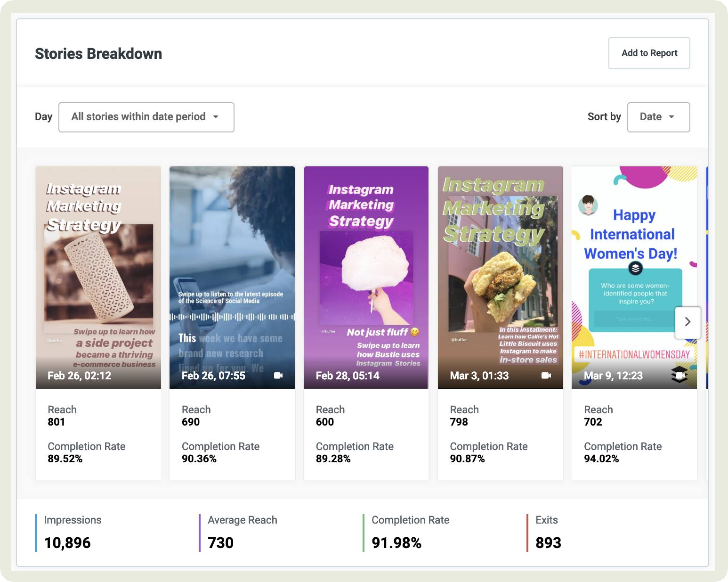Image resolution: width=728 pixels, height=582 pixels.
Task: Select the Mar 3 biscuit sandwich story image
Action: [x=500, y=277]
